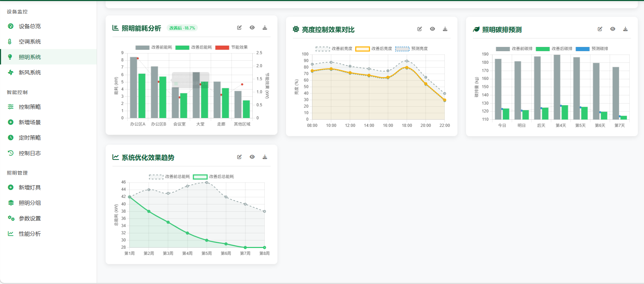
Task: Download the 系统优化效果趋势 chart
Action: click(x=265, y=157)
